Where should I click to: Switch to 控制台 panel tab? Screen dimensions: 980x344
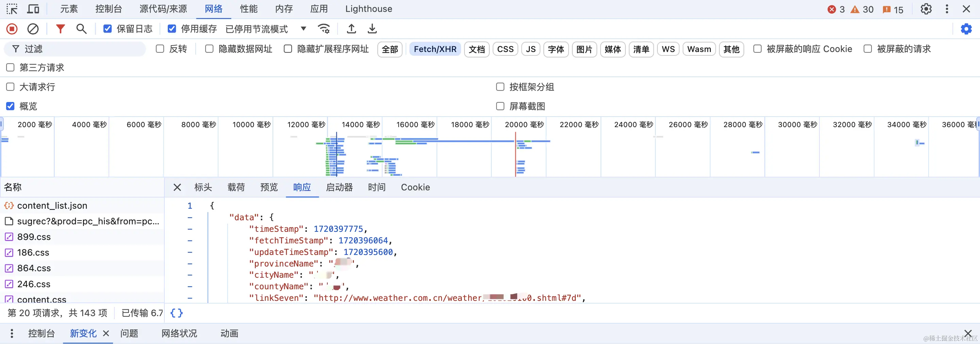109,9
